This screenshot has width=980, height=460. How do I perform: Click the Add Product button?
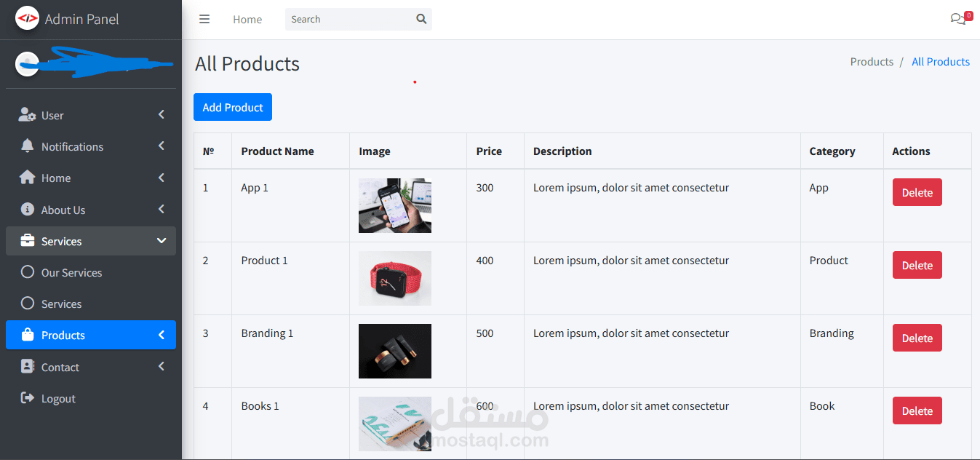click(233, 107)
